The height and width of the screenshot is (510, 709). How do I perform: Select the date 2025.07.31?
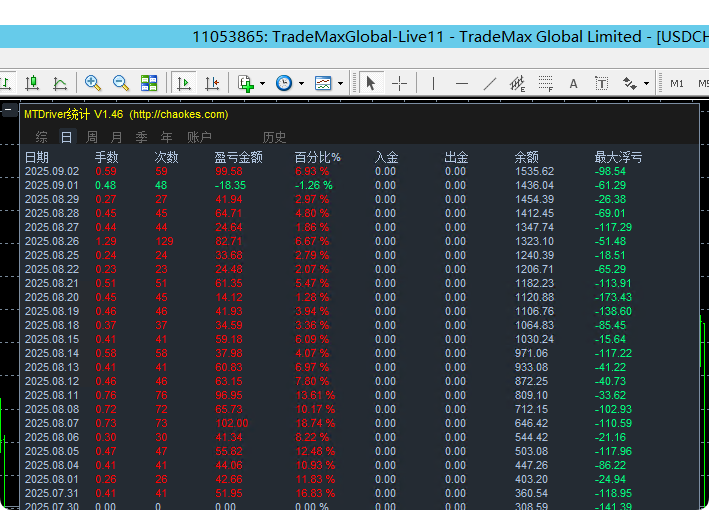pyautogui.click(x=52, y=494)
